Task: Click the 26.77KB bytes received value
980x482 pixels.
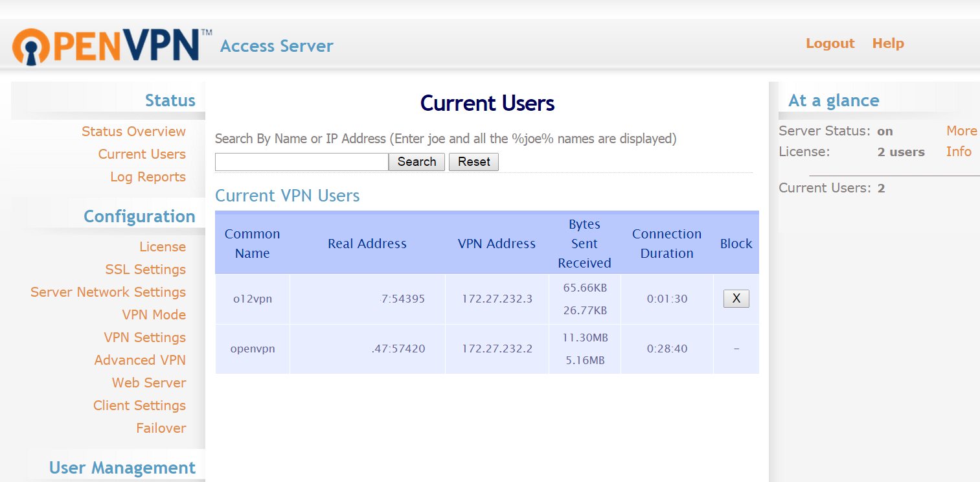Action: (585, 310)
